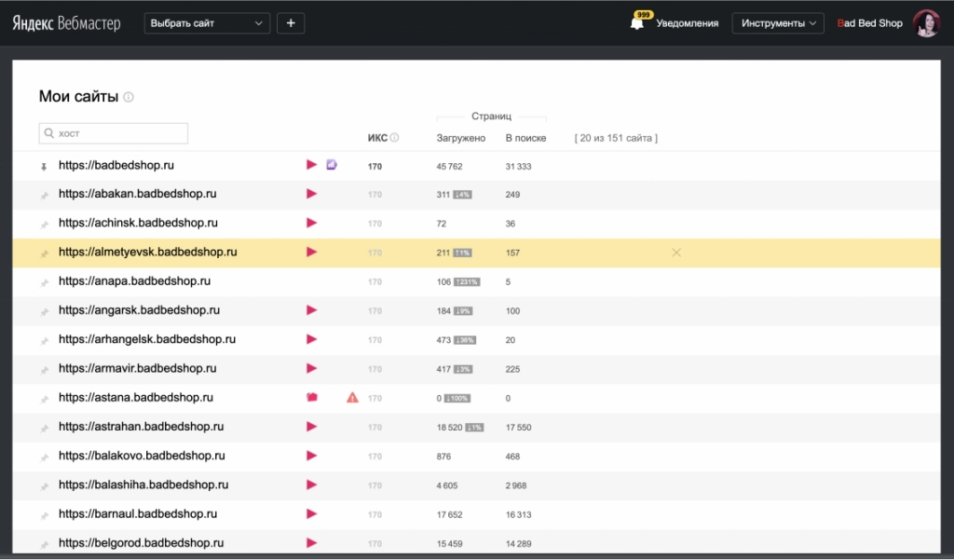Click the plus button to add site

(x=291, y=23)
